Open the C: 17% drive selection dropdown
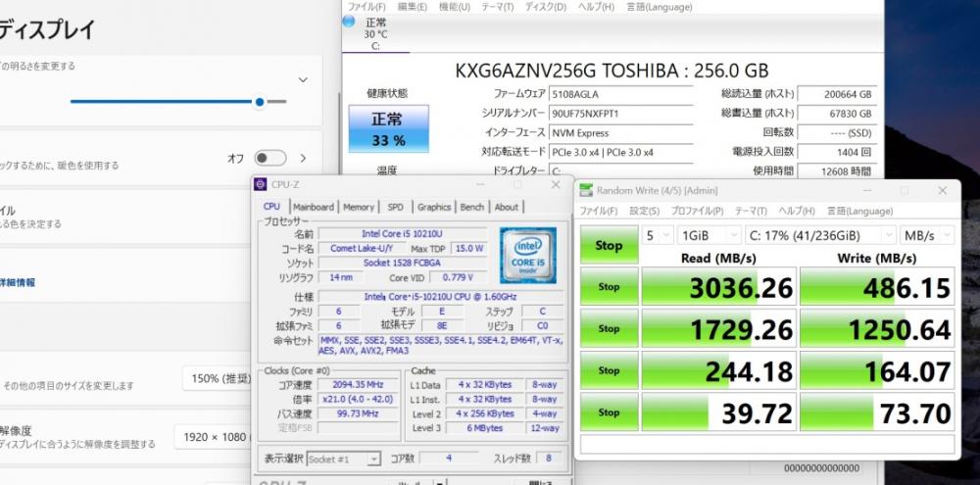 pyautogui.click(x=820, y=235)
